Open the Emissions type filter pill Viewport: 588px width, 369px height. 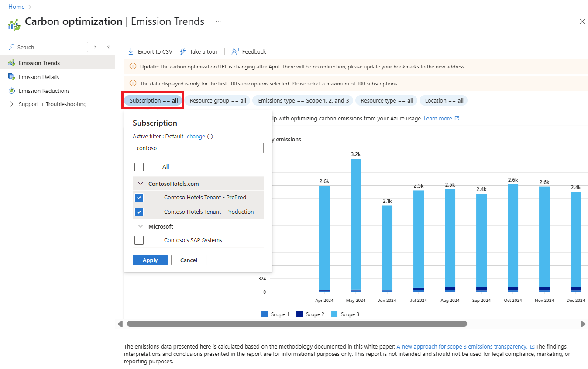[x=303, y=101]
